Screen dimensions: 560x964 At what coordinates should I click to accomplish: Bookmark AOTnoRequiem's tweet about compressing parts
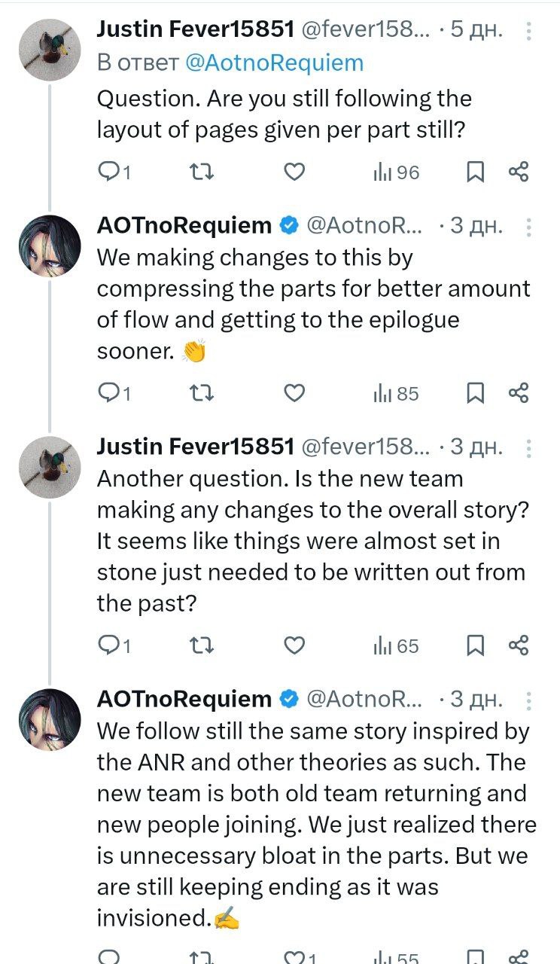point(475,393)
